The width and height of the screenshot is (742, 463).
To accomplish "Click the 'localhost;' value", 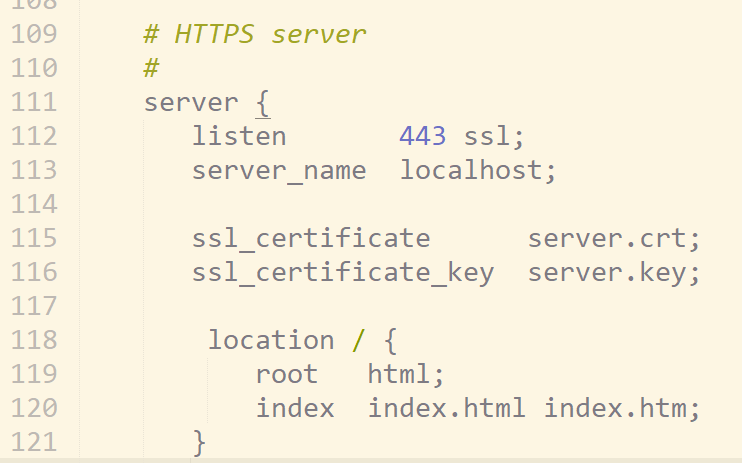I will [x=478, y=170].
